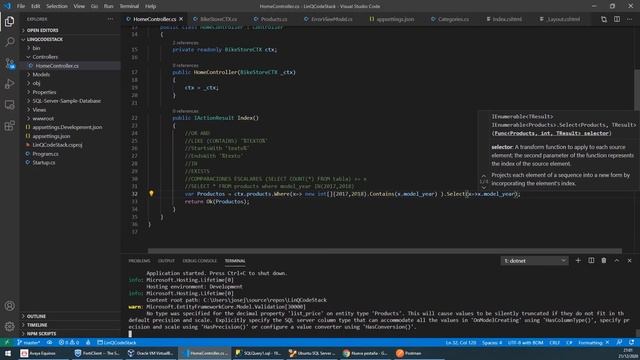The image size is (640, 360).
Task: Open the Terminal menu
Action: [x=129, y=6]
